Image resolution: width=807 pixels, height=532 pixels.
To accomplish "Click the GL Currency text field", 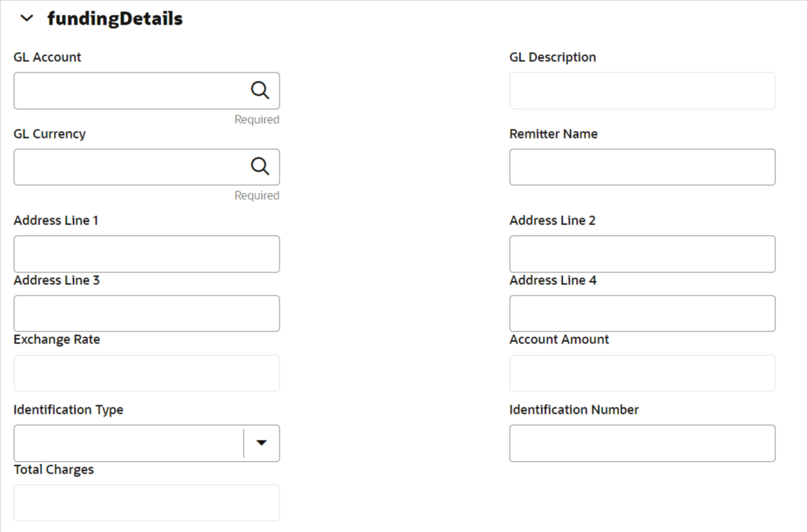I will click(128, 167).
